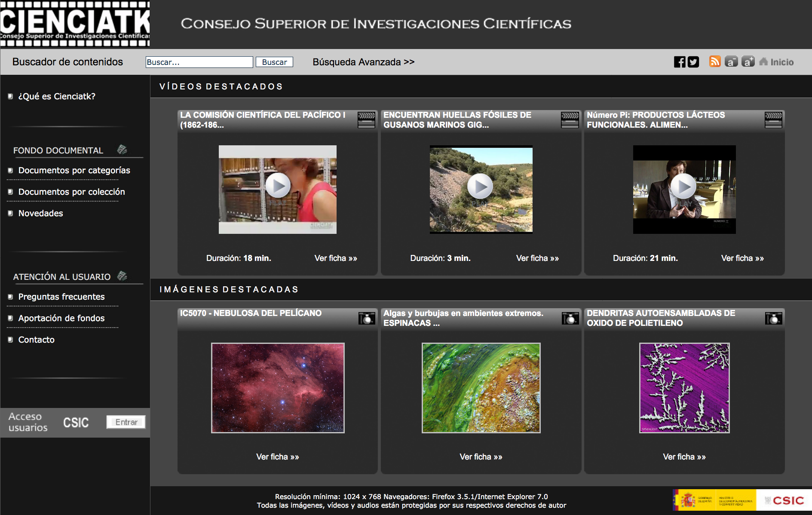Screen dimensions: 812x515
Task: Open the Twitter icon in the toolbar
Action: click(693, 62)
